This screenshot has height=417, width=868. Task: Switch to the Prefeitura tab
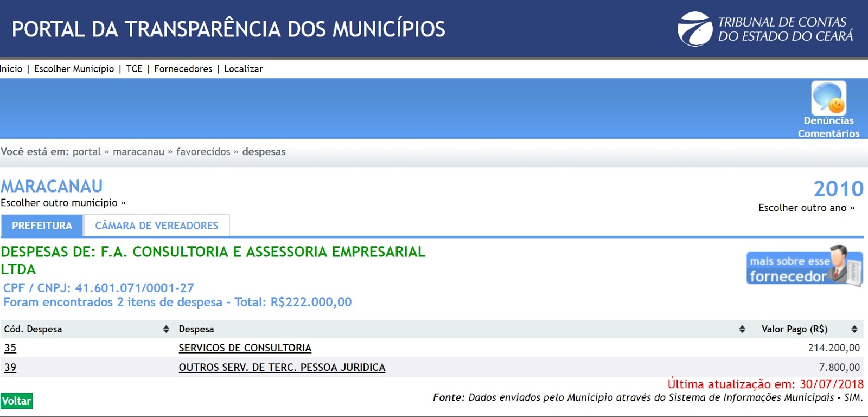click(42, 226)
